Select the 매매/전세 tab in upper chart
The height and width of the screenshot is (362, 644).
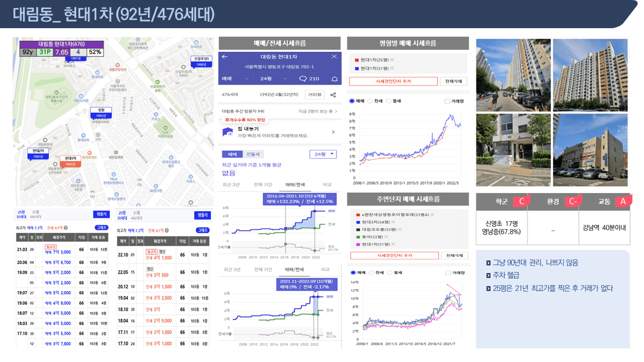coord(295,184)
